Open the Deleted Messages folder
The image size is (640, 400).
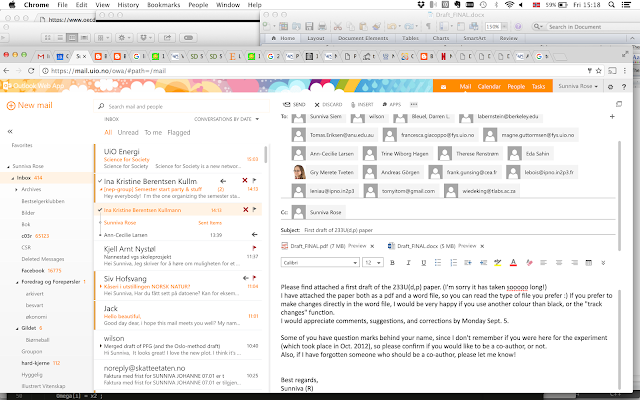coord(43,259)
